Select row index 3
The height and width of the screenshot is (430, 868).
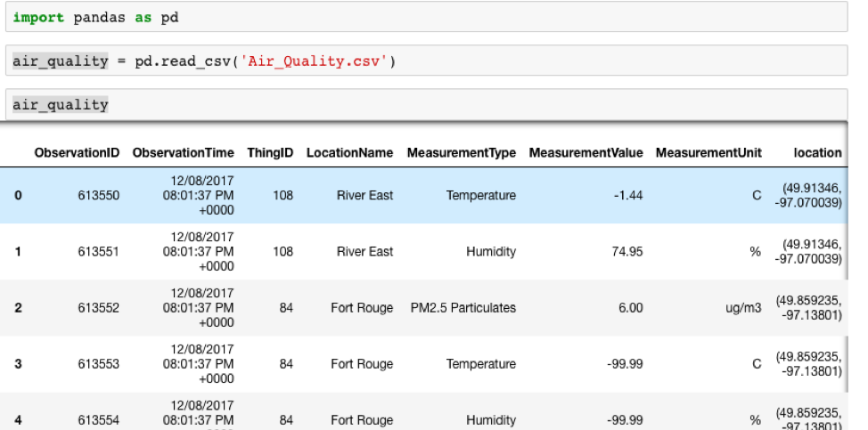pos(18,364)
